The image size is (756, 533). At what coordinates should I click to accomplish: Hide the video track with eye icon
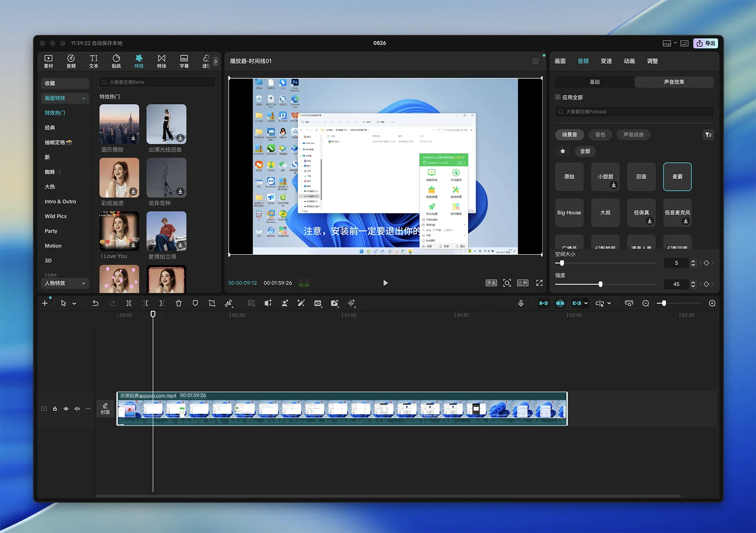tap(66, 409)
